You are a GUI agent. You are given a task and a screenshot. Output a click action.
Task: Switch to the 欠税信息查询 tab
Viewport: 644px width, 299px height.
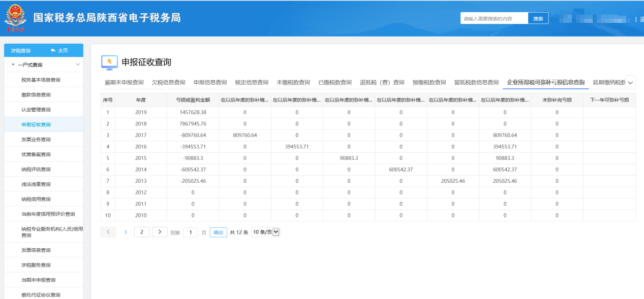pos(168,82)
